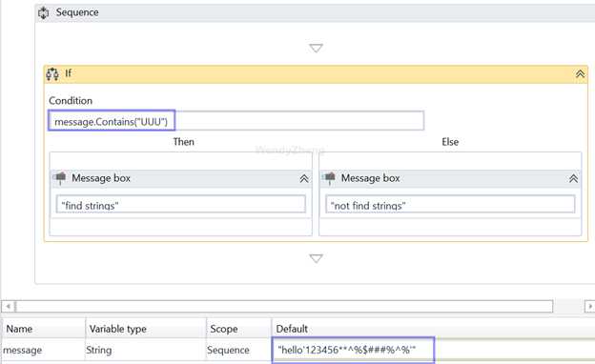Select the message variable name cell
Viewport: 595px width, 364px height.
tap(43, 350)
